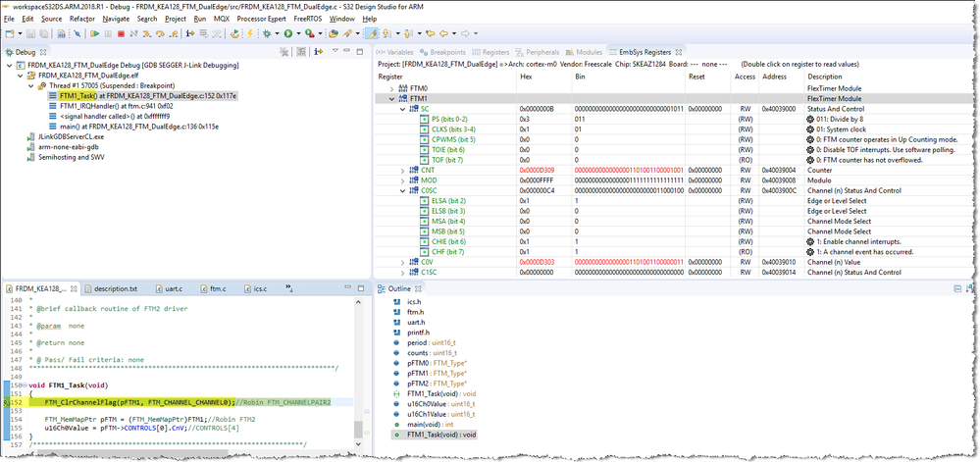Click the green Run launch icon
This screenshot has height=462, width=980.
pos(288,33)
